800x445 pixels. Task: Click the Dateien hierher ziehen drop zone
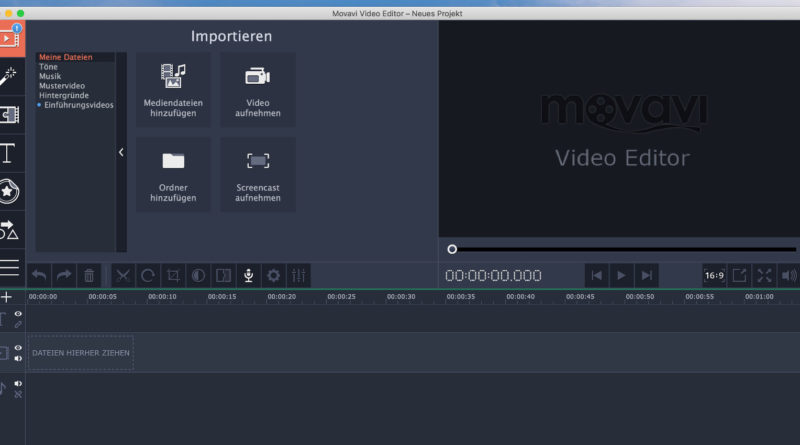[81, 353]
